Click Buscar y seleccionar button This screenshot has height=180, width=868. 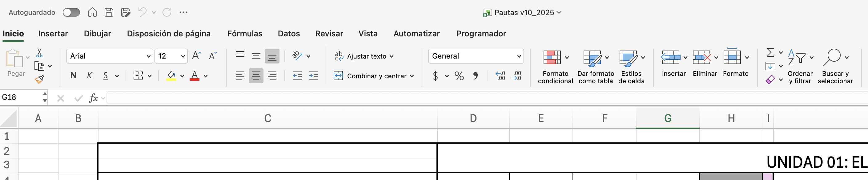[835, 67]
